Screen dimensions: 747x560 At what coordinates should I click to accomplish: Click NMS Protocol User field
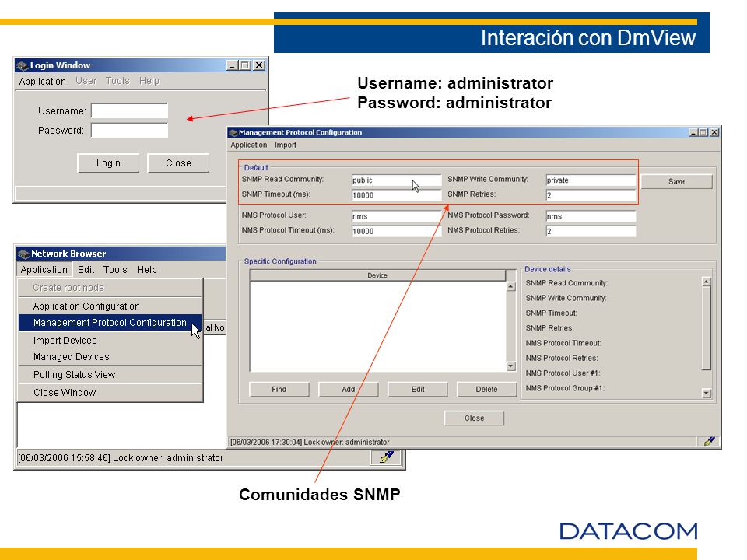click(396, 216)
